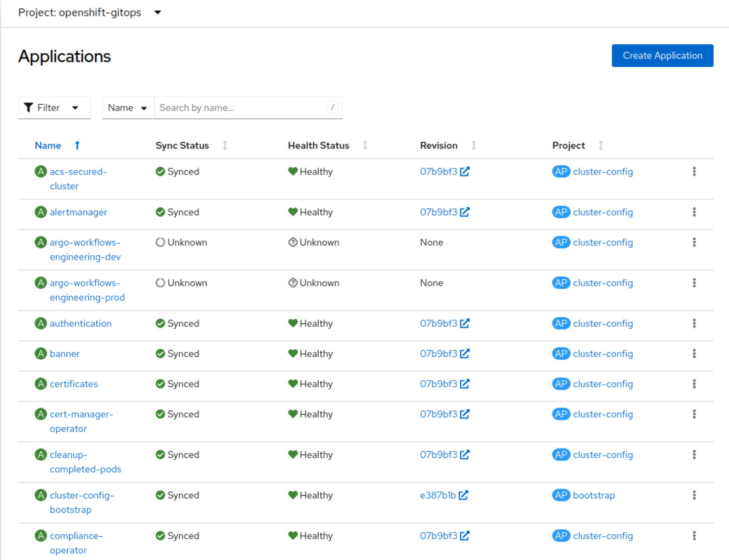Image resolution: width=729 pixels, height=560 pixels.
Task: Open kebab menu for alertmanager row
Action: tap(694, 212)
